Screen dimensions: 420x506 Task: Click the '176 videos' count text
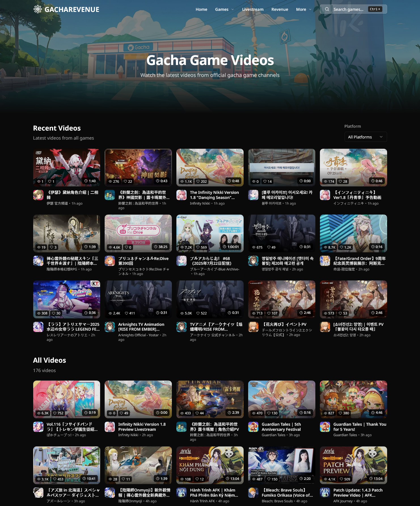pos(44,370)
